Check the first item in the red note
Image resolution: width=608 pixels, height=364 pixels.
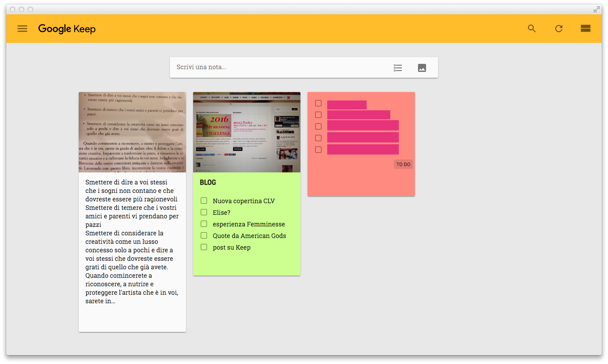point(318,103)
